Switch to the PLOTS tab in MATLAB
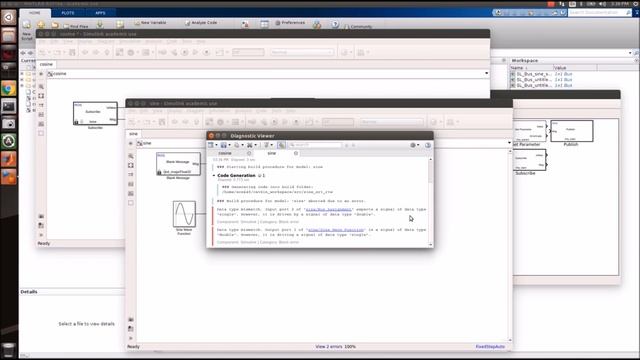Screen dimensions: 640x360 click(68, 13)
